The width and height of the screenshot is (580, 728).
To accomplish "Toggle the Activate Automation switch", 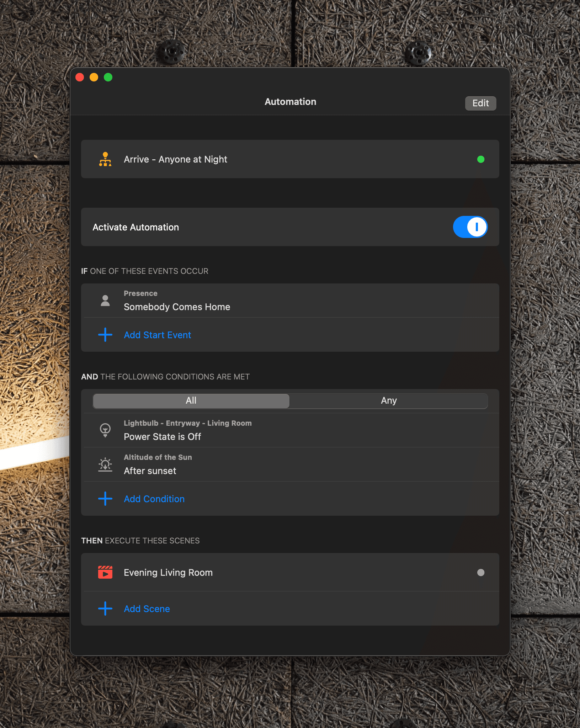I will (x=470, y=227).
